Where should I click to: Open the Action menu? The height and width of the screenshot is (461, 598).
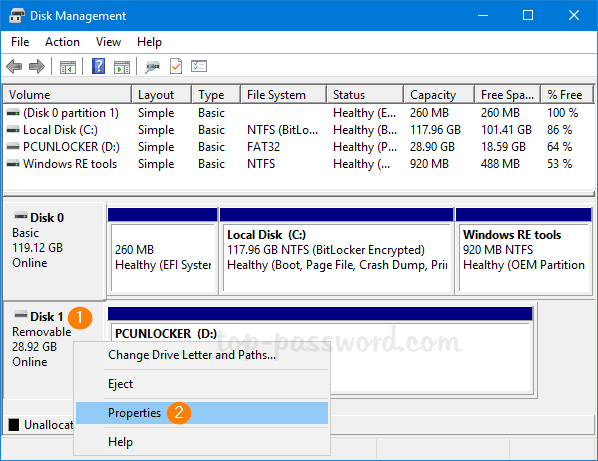click(62, 42)
